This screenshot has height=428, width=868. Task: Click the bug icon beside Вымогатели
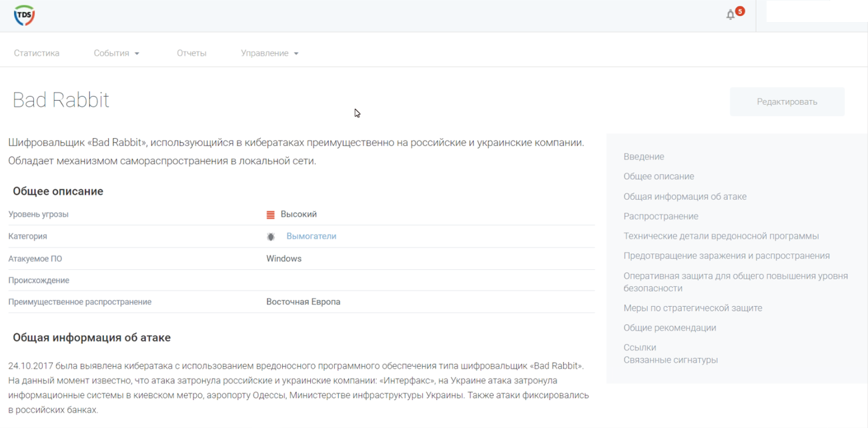point(271,237)
